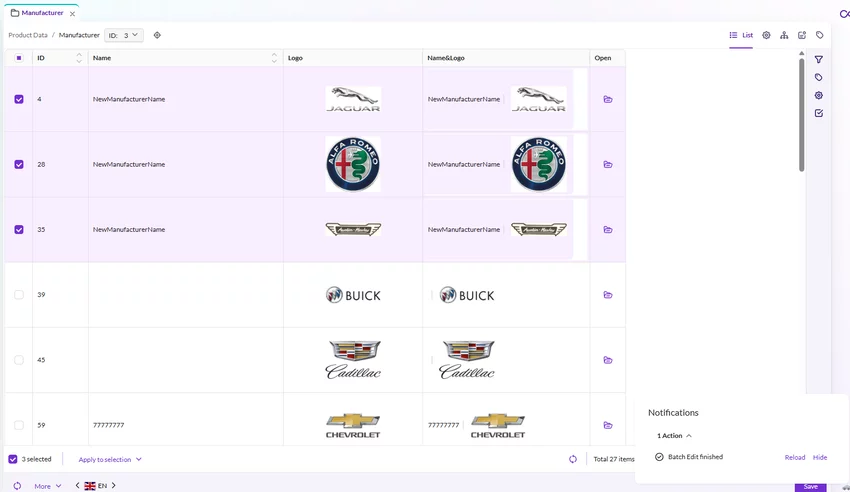Screen dimensions: 850x492
Task: Click the Save button
Action: (x=810, y=487)
